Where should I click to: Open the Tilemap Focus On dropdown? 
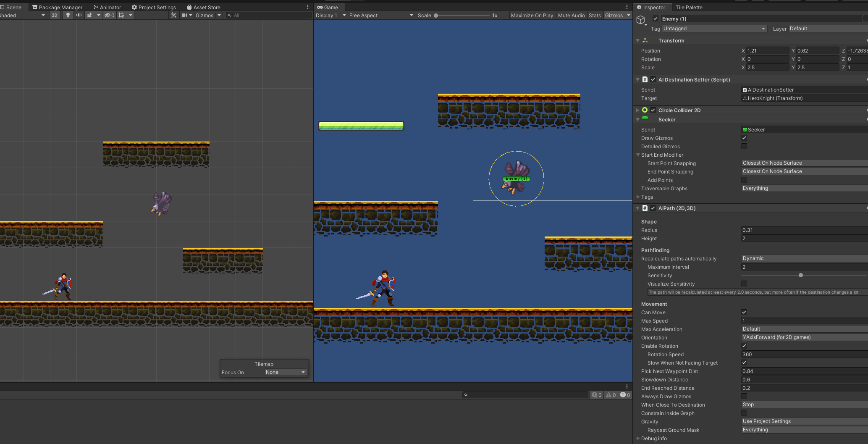click(x=286, y=372)
